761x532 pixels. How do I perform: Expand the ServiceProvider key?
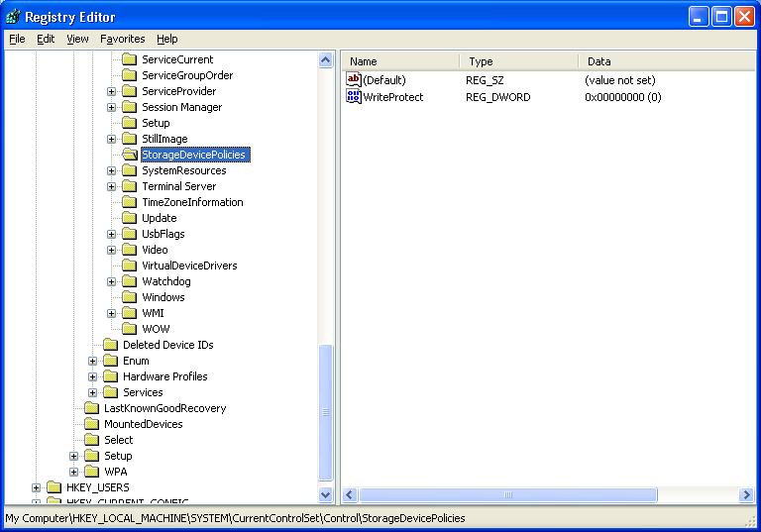pos(112,92)
